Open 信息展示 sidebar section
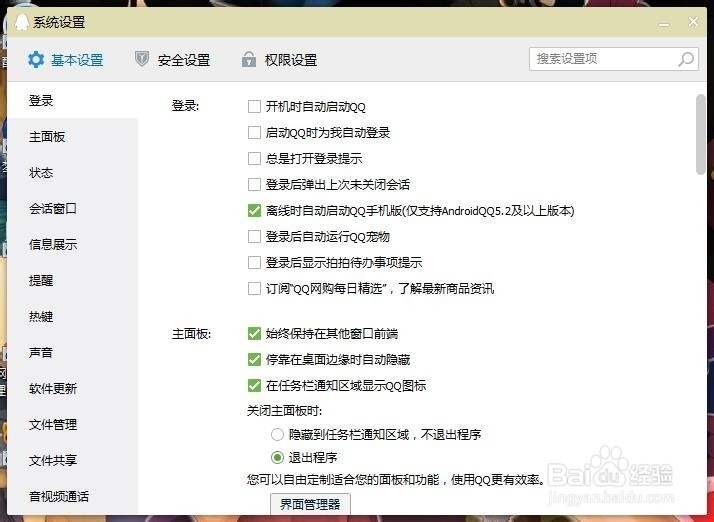The height and width of the screenshot is (522, 714). 72,245
